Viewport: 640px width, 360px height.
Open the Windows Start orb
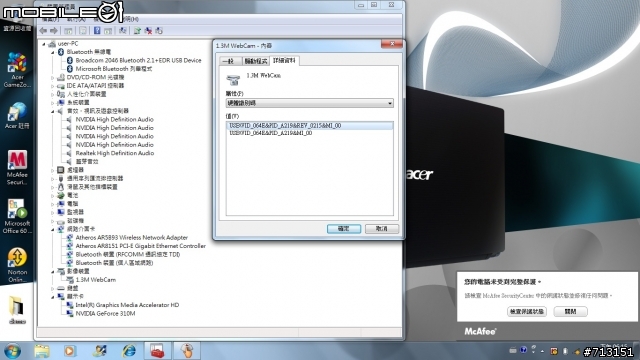pos(12,351)
